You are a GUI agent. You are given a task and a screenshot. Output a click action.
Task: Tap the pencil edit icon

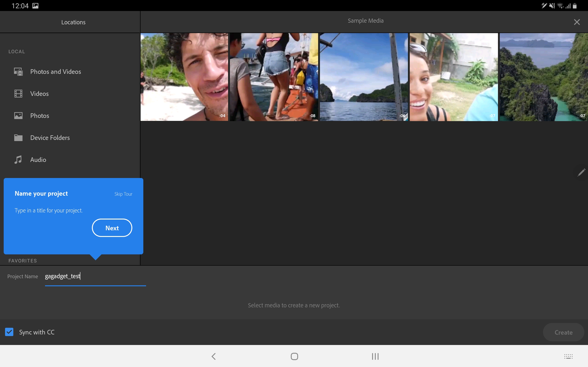[x=581, y=172]
